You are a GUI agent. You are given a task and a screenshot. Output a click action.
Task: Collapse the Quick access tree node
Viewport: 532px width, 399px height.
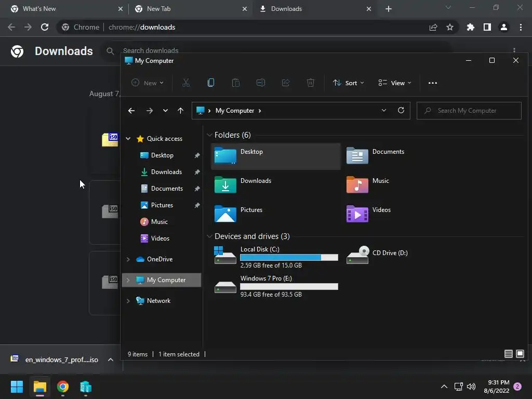coord(128,138)
